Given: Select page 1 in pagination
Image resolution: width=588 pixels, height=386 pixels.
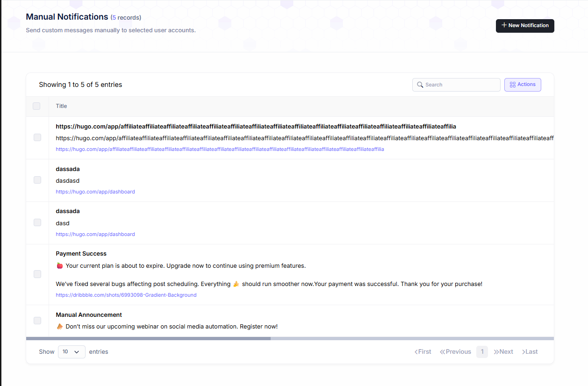Looking at the screenshot, I should (x=482, y=352).
